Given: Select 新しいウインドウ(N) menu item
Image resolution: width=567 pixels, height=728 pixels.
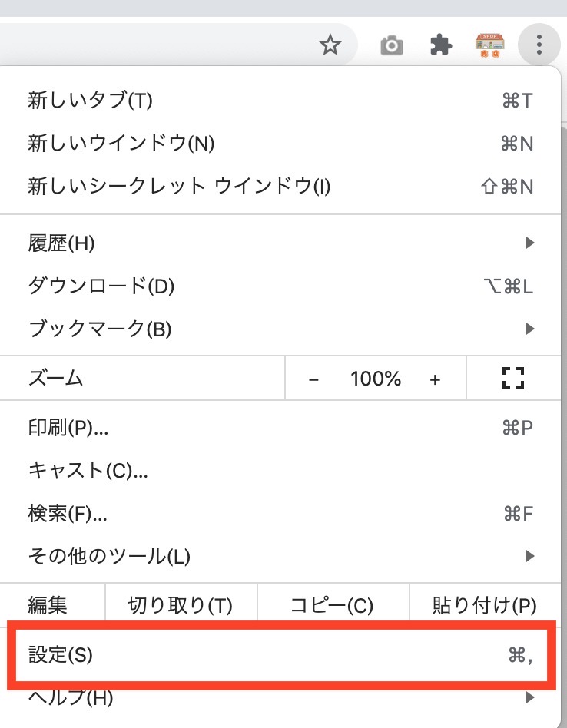Looking at the screenshot, I should pyautogui.click(x=121, y=144).
